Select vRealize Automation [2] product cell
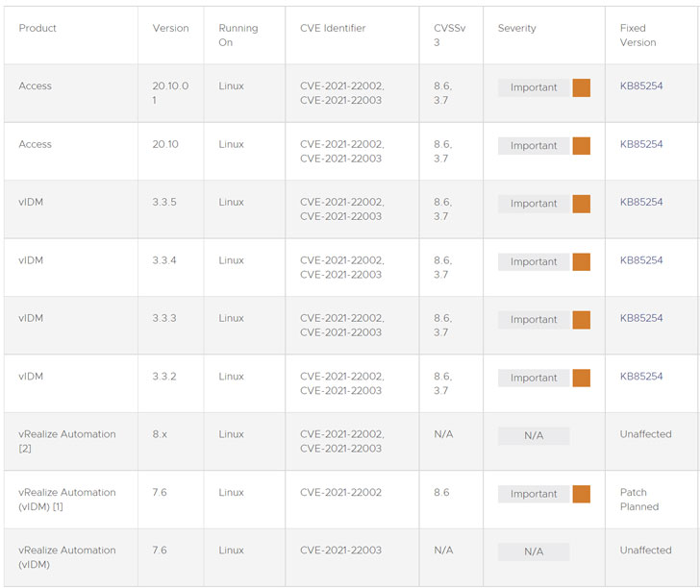The height and width of the screenshot is (588, 700). pyautogui.click(x=66, y=441)
